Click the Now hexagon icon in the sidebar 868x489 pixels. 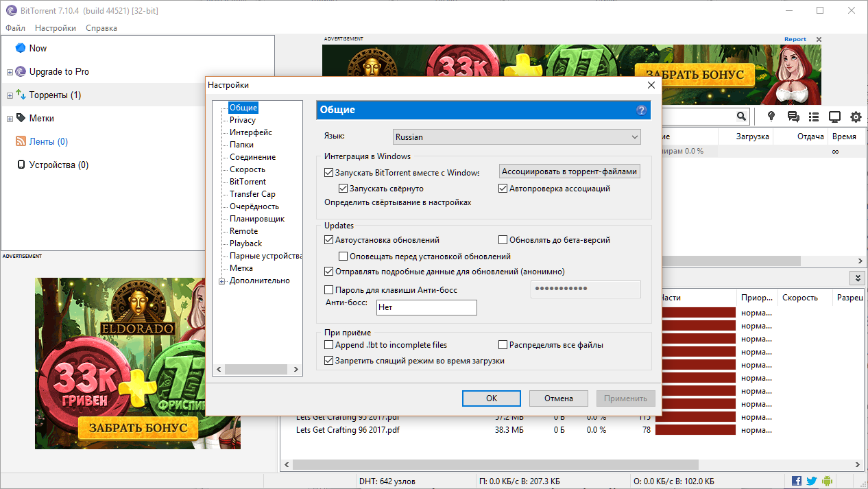21,48
